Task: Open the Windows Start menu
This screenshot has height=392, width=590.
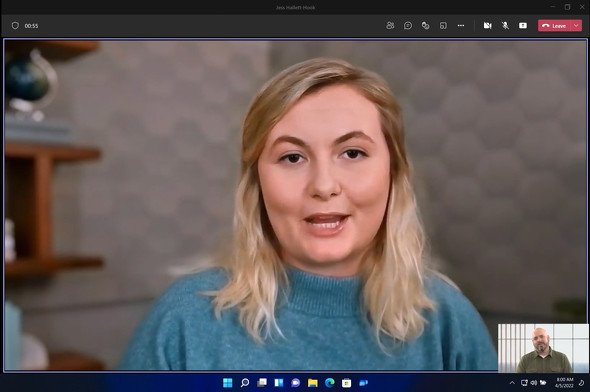Action: coord(228,383)
